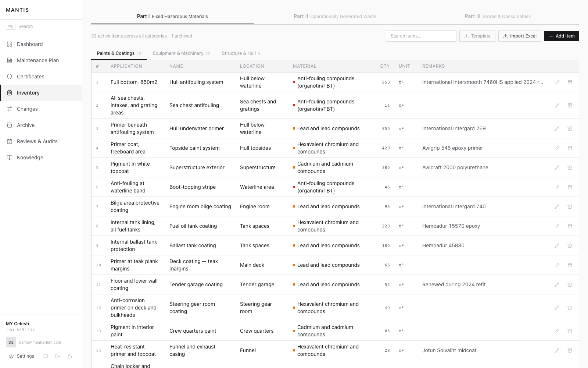
Task: Click the Add Item button
Action: click(562, 36)
